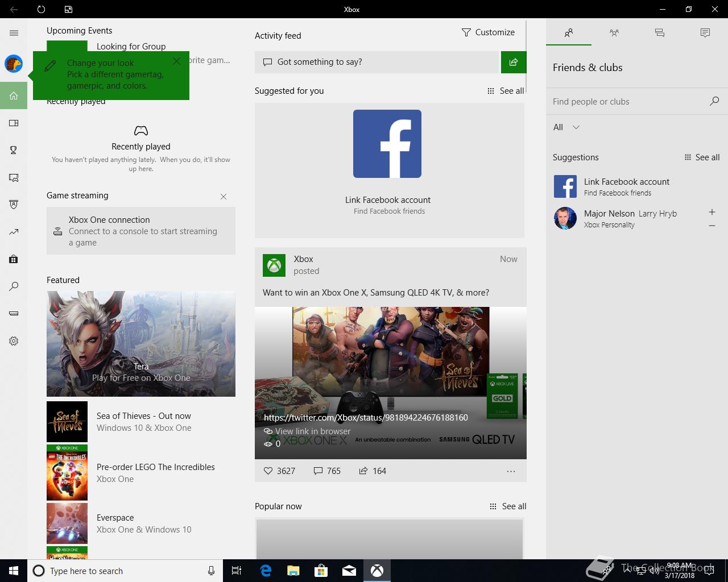Switch to Activity alerts tab
This screenshot has height=582, width=728.
coord(705,33)
